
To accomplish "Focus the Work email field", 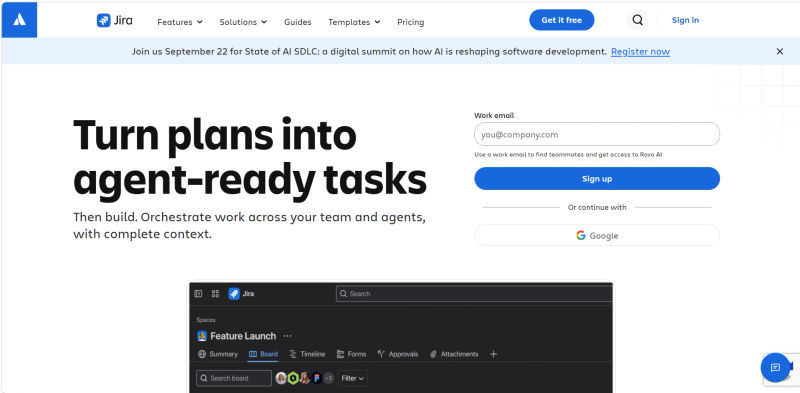I will pos(597,134).
